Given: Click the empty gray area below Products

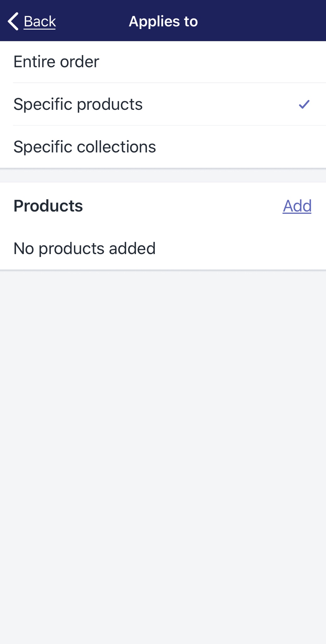Looking at the screenshot, I should click(x=163, y=456).
